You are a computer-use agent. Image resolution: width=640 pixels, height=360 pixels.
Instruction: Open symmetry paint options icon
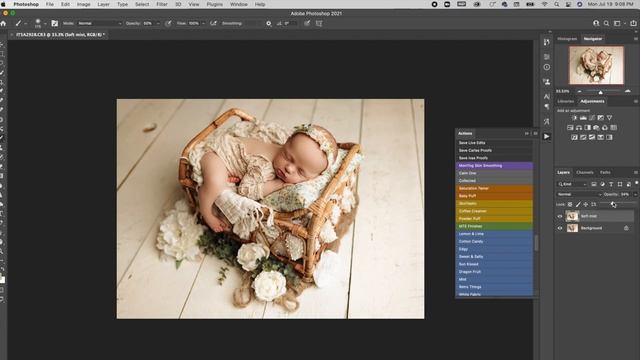pos(319,24)
